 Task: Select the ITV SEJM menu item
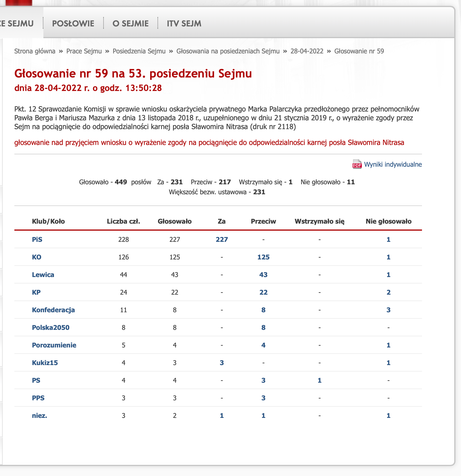coord(184,23)
